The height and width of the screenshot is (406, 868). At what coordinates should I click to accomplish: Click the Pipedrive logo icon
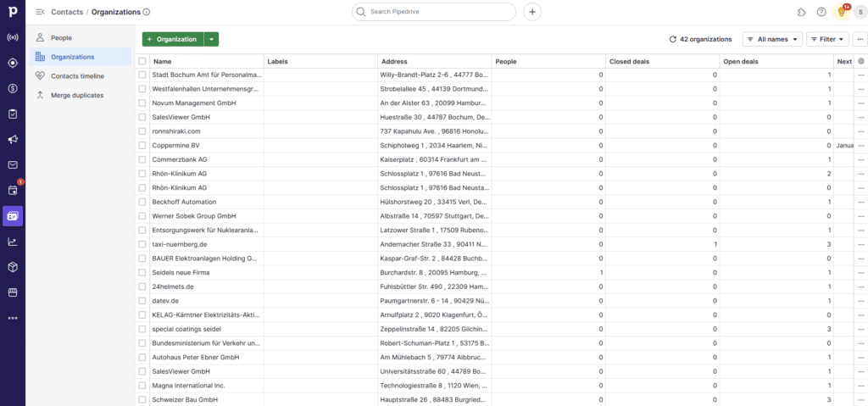click(12, 12)
